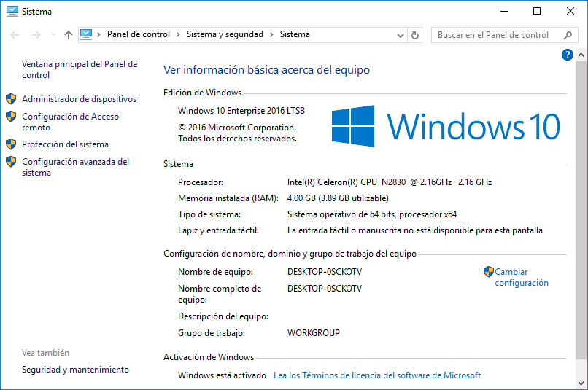
Task: Click the scrollbar up arrow
Action: (581, 55)
